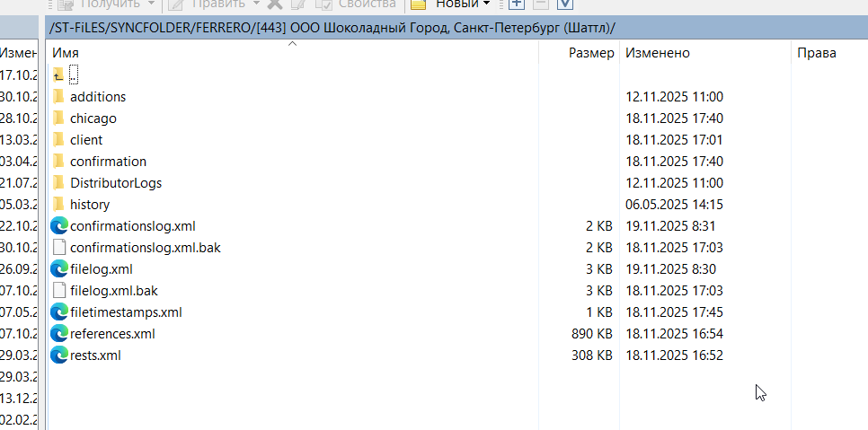Viewport: 868px width, 430px height.
Task: Select the additions folder icon
Action: click(58, 96)
